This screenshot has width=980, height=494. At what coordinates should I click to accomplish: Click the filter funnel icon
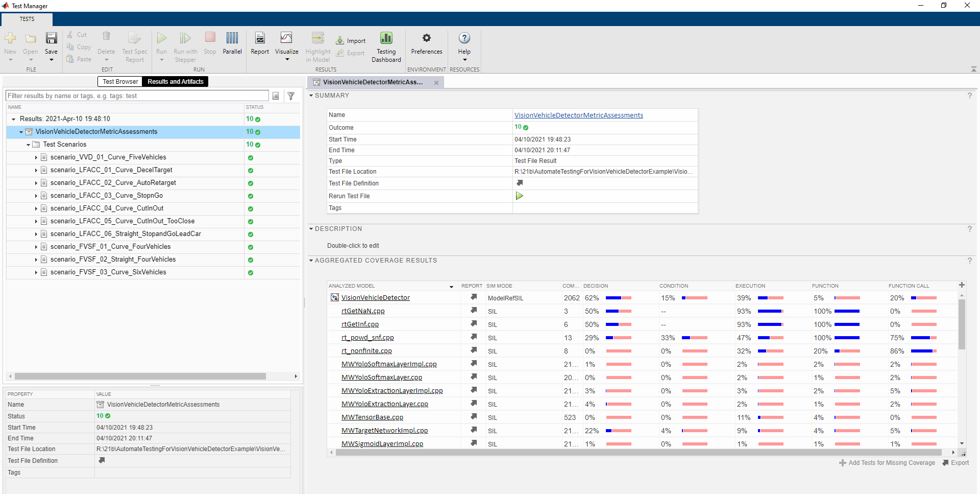pos(291,96)
